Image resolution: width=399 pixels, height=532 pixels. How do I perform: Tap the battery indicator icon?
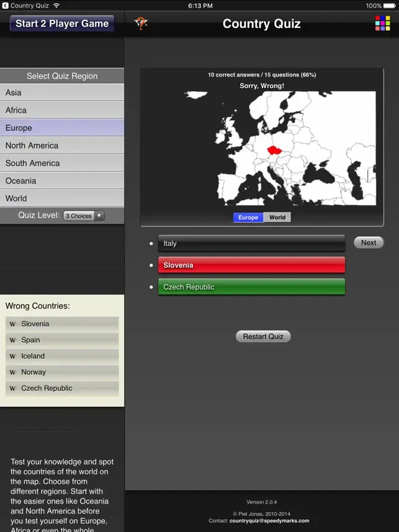(x=390, y=6)
